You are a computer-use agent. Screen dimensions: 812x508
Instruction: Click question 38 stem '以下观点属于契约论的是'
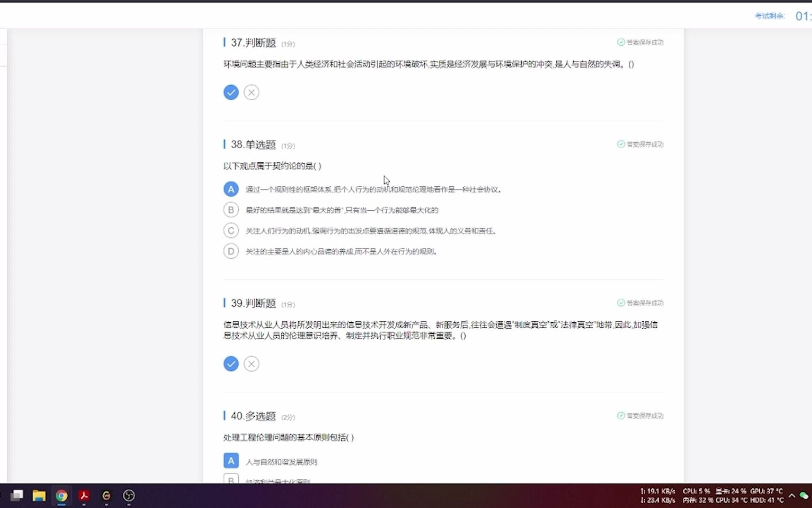pyautogui.click(x=272, y=166)
